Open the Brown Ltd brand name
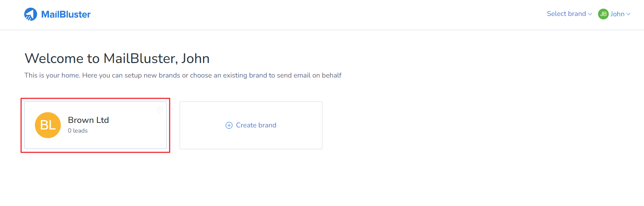Image resolution: width=644 pixels, height=206 pixels. pyautogui.click(x=88, y=120)
